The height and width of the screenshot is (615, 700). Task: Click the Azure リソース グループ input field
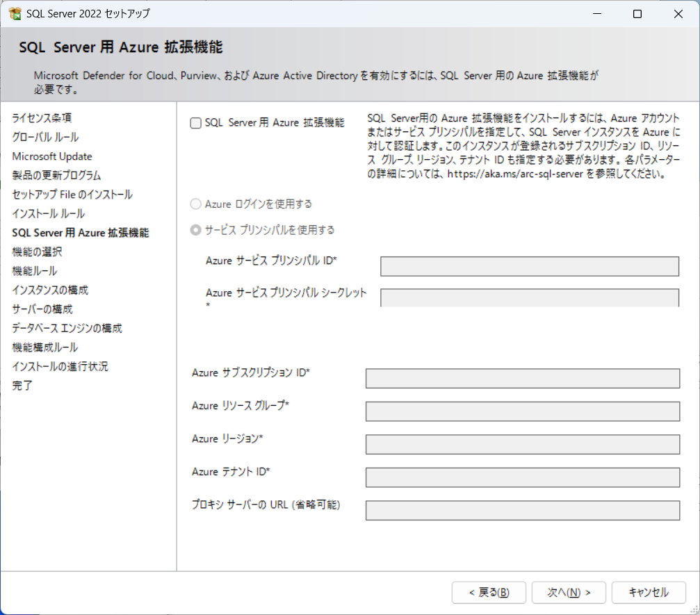522,411
